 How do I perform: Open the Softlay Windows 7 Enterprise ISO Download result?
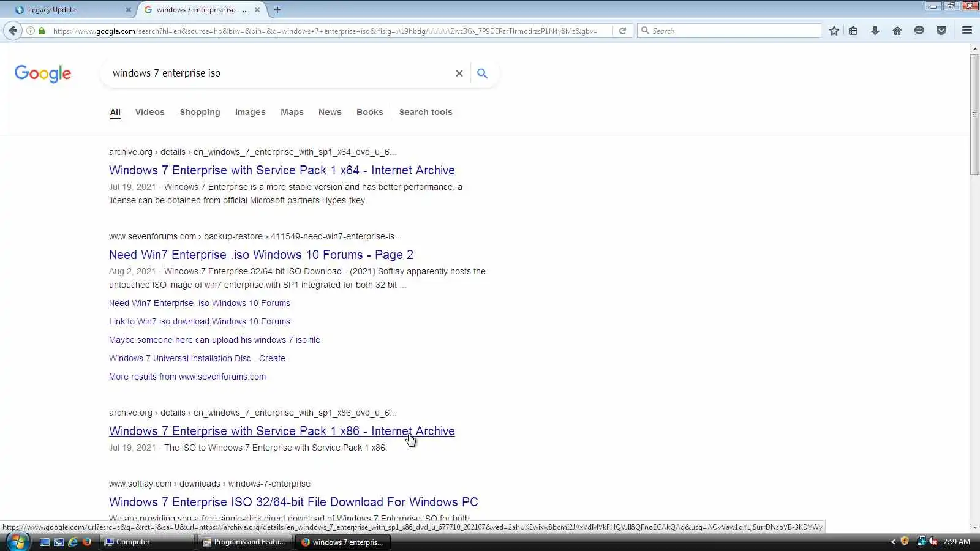293,502
